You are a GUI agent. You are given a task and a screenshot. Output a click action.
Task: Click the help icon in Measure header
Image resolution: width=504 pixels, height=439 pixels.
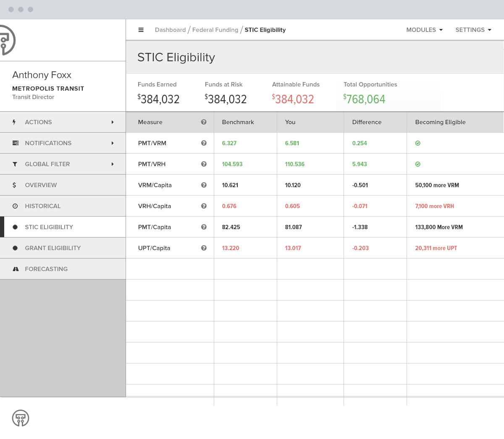click(x=204, y=122)
